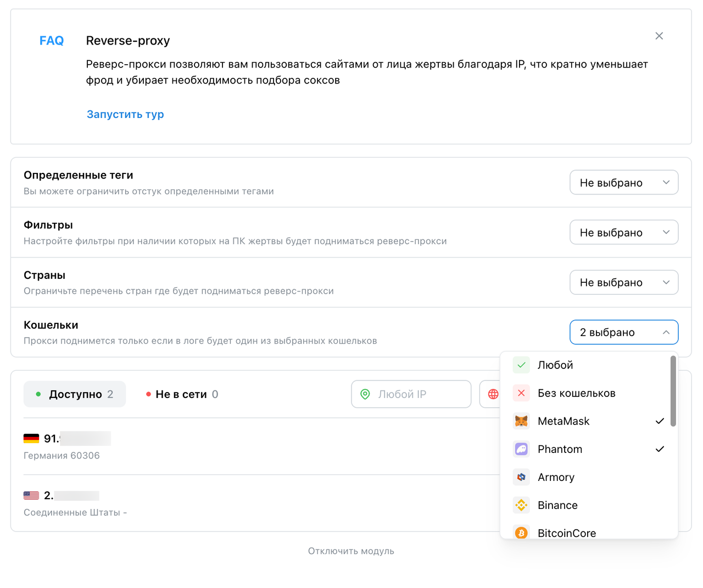Screen dimensions: 703x588
Task: Click the 'Кошельки' section title
Action: point(51,325)
